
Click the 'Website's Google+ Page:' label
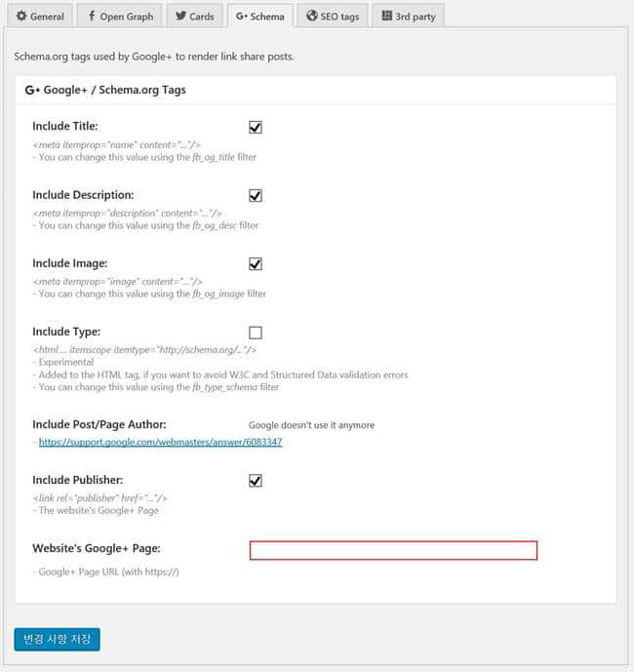[x=97, y=548]
